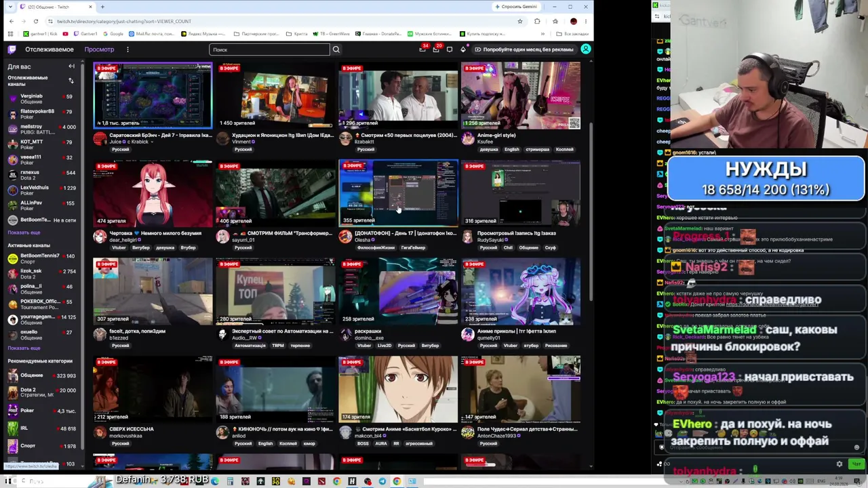The image size is (868, 488).
Task: Select Verginiab in followed channels
Action: pyautogui.click(x=42, y=99)
